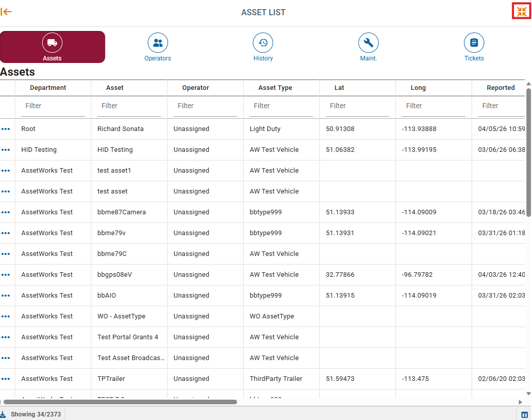Switch to the Operators tab

pos(158,47)
